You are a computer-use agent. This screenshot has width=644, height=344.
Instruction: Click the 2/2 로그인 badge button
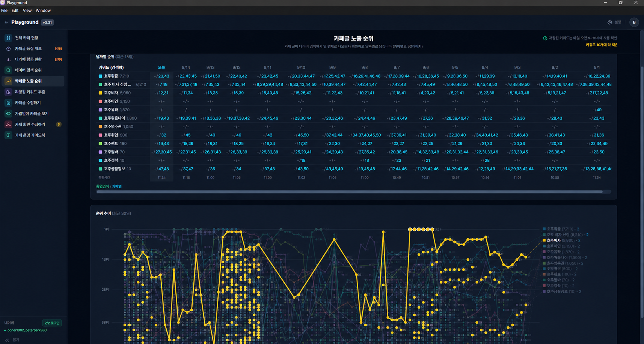(52, 323)
